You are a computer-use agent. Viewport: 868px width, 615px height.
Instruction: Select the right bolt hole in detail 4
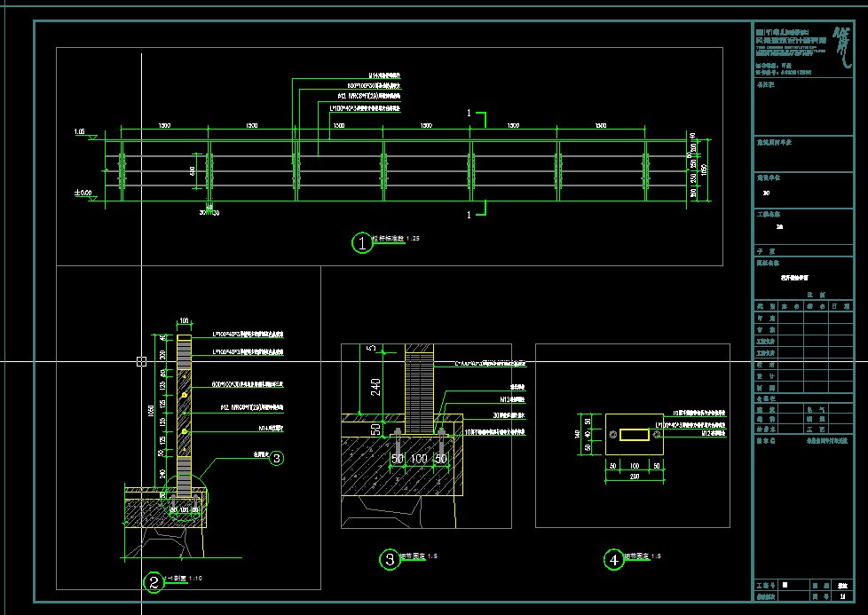657,435
